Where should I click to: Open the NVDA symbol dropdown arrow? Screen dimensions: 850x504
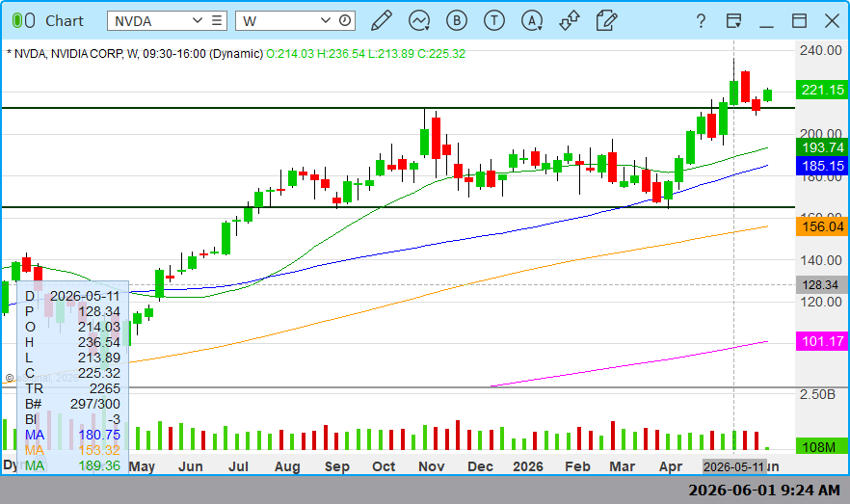[198, 20]
